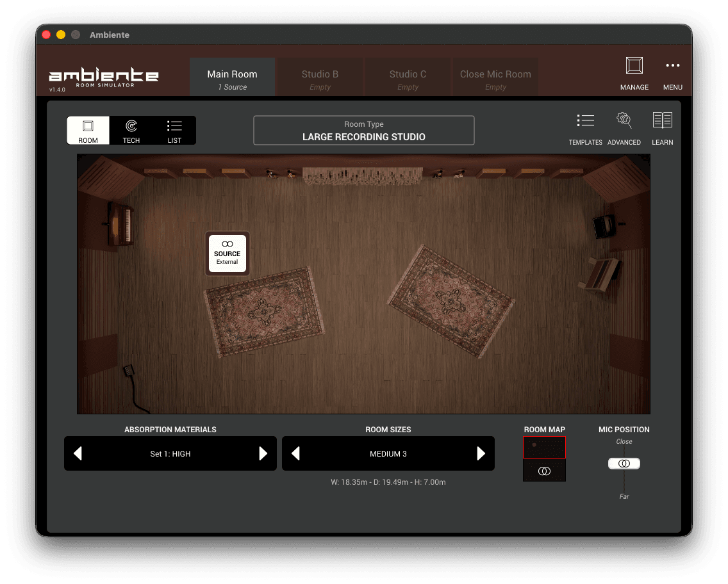Open the Learn book icon
Screen dimensions: 728x584
[x=662, y=121]
